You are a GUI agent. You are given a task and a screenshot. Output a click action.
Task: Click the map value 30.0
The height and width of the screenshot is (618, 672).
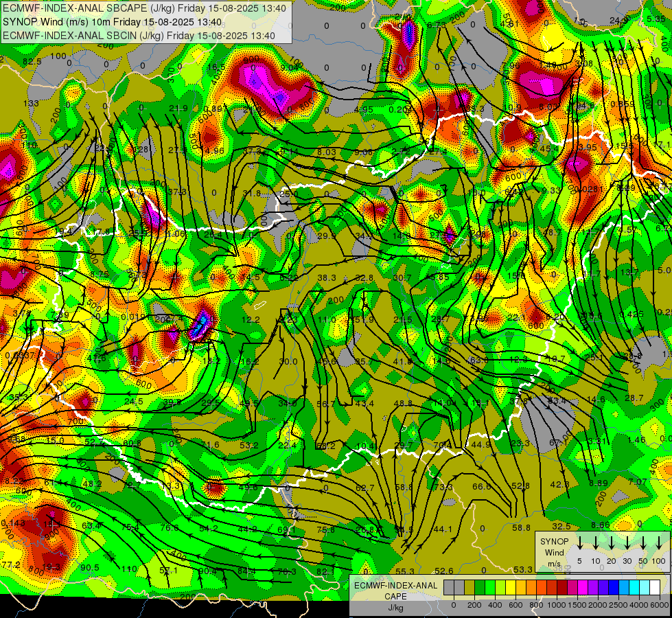[x=288, y=362]
